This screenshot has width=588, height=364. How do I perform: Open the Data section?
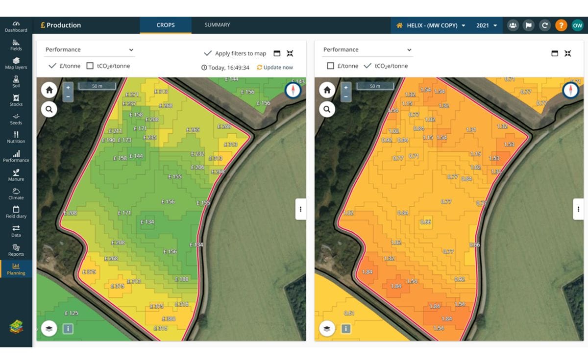pos(16,231)
